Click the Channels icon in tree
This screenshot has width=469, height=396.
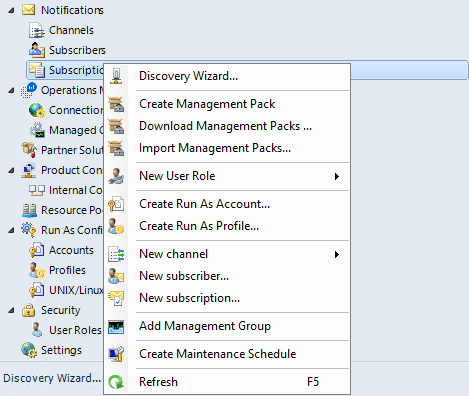coord(36,30)
